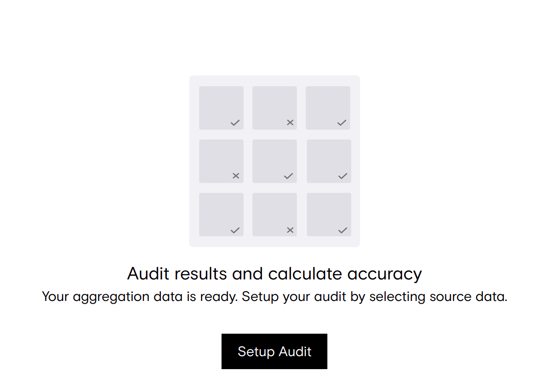Select the bottom-left gray tile
548x392 pixels.
[221, 214]
